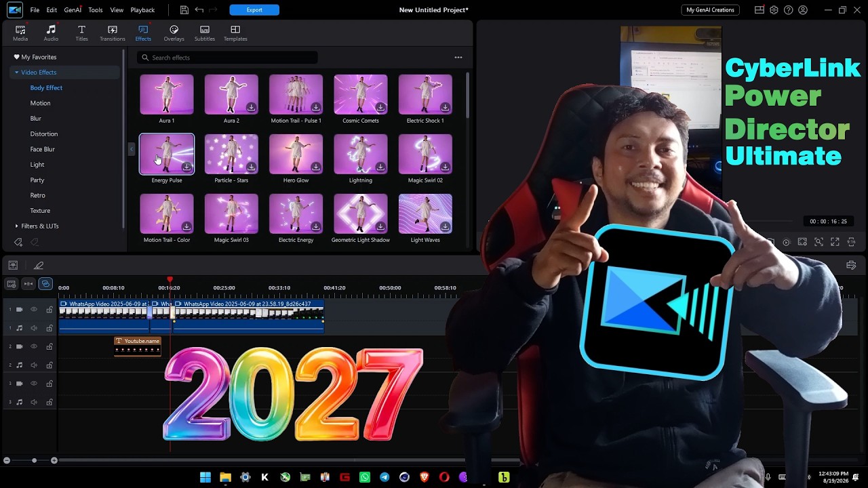The width and height of the screenshot is (868, 488).
Task: Select the Motion effect category
Action: [x=40, y=103]
